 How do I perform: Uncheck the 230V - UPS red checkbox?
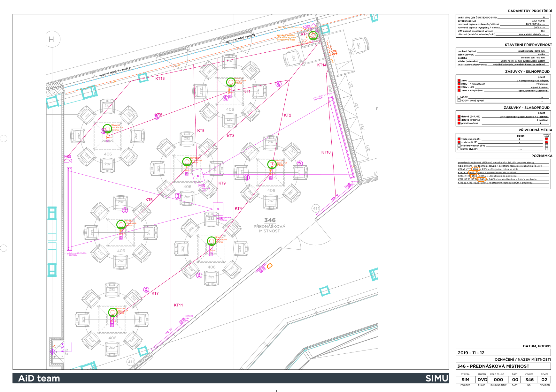(x=459, y=87)
